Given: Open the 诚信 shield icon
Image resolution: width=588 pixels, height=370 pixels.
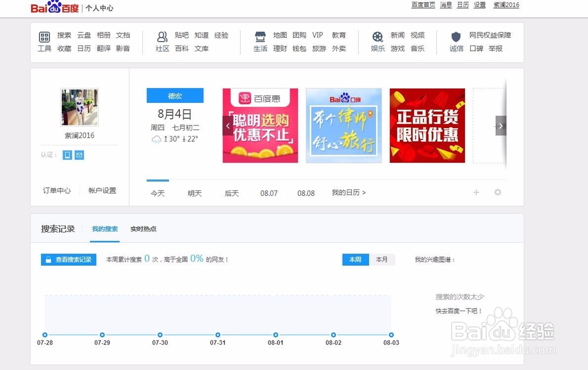Looking at the screenshot, I should (x=456, y=37).
